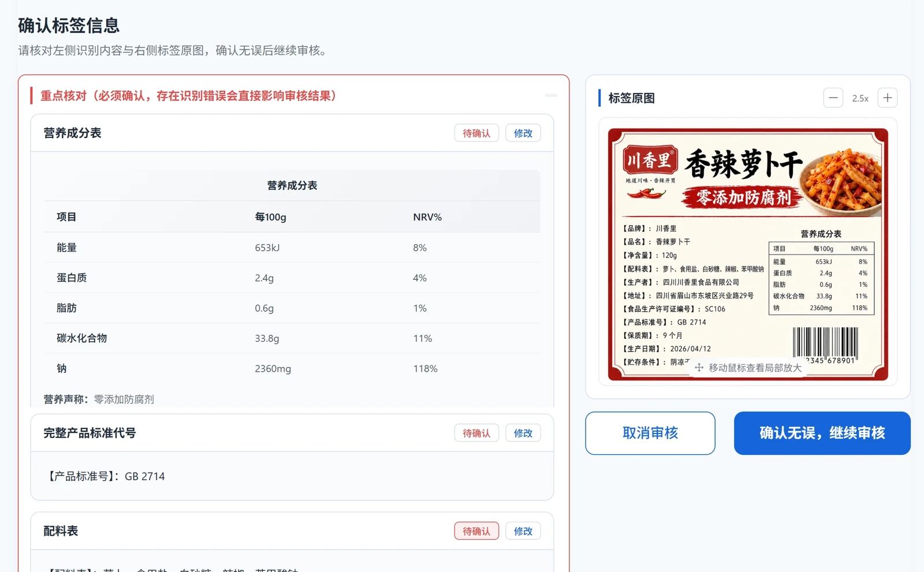Click the 确认标签信息 page heading

tap(69, 25)
